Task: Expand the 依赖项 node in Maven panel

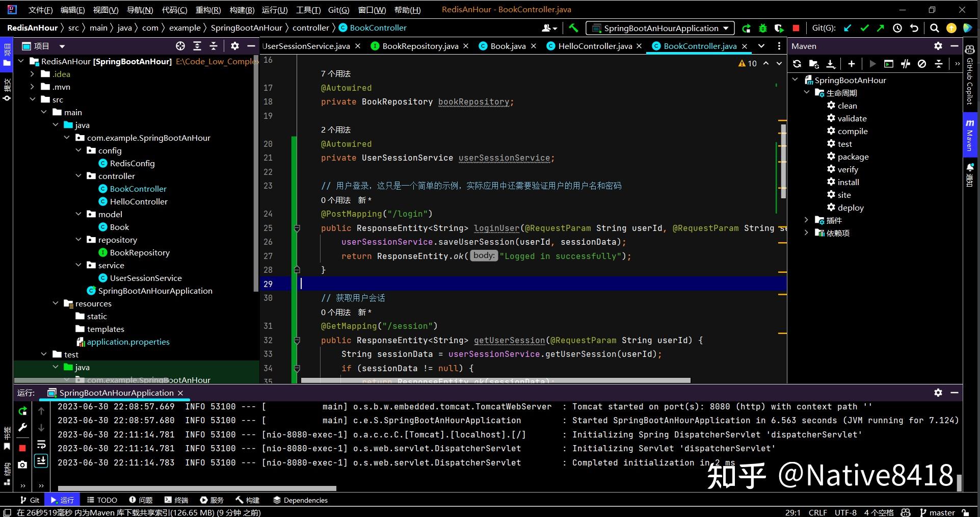Action: [x=806, y=233]
